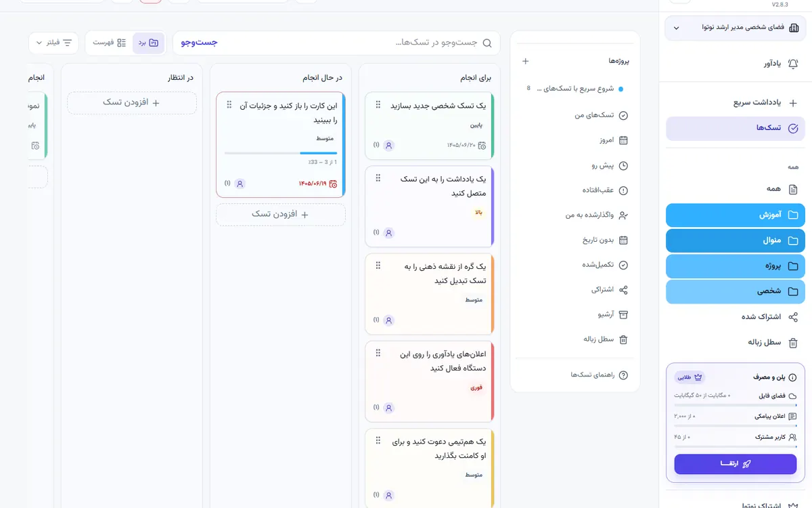Open آرشیو archive in task panel
The image size is (812, 508).
tap(575, 314)
